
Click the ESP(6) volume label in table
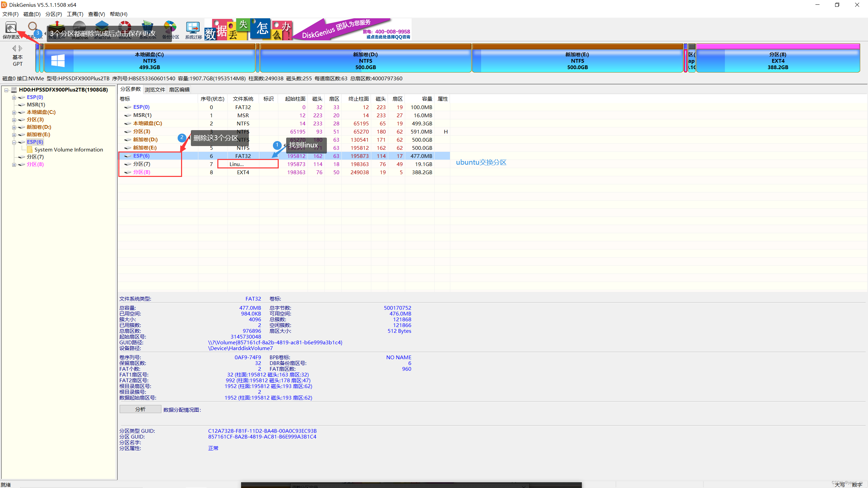point(141,156)
